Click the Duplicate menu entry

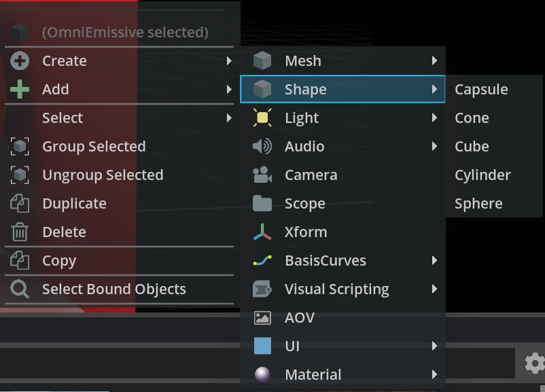[x=74, y=204]
